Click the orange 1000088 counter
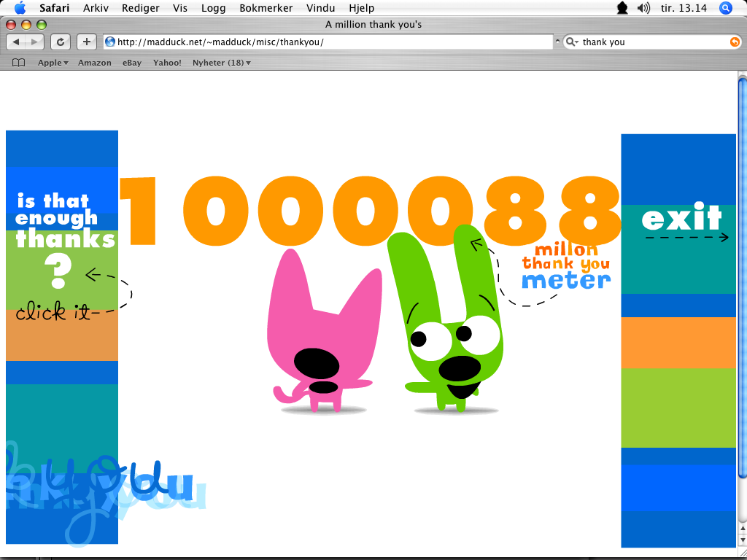The height and width of the screenshot is (560, 747). point(370,211)
